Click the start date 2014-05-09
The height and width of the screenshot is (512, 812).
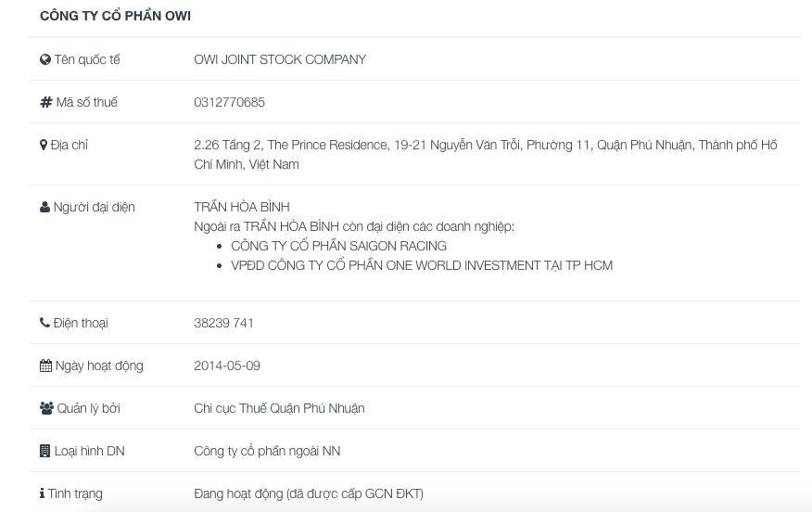(227, 365)
